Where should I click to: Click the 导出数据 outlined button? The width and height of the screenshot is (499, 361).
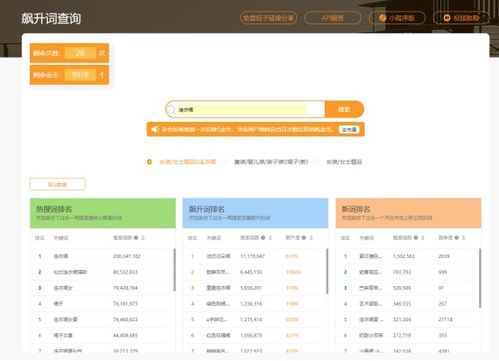tap(57, 184)
